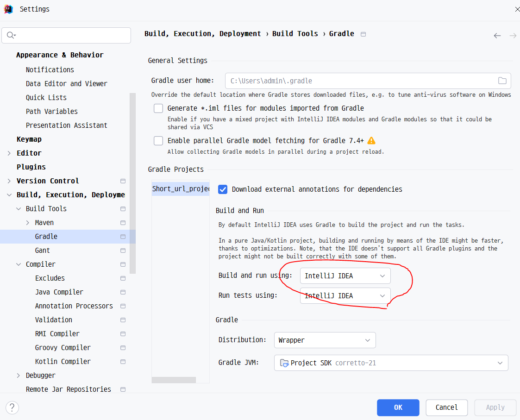The height and width of the screenshot is (420, 520).
Task: Collapse the Build Tools node
Action: tap(19, 209)
